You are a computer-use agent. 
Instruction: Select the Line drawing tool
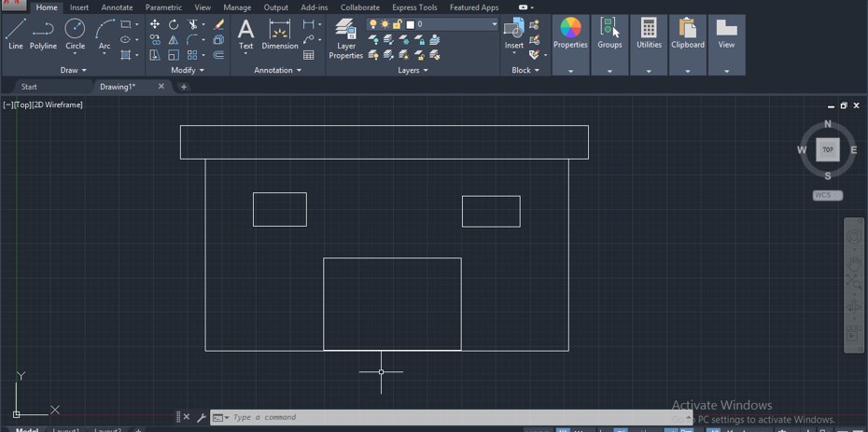click(16, 35)
